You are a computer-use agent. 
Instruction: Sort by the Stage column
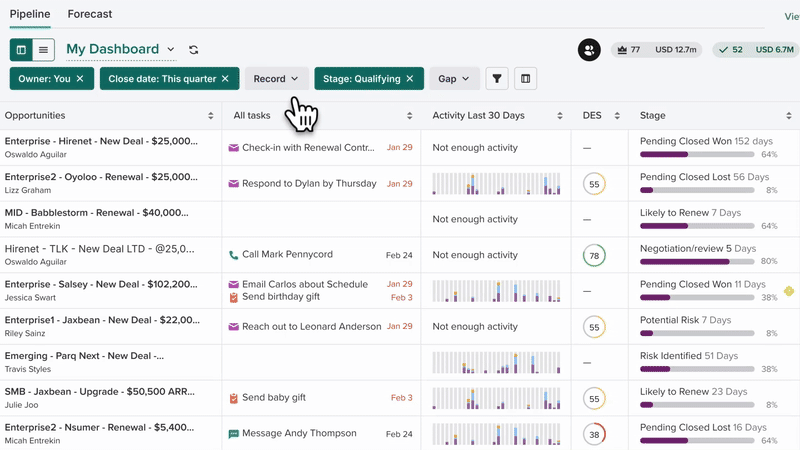789,116
